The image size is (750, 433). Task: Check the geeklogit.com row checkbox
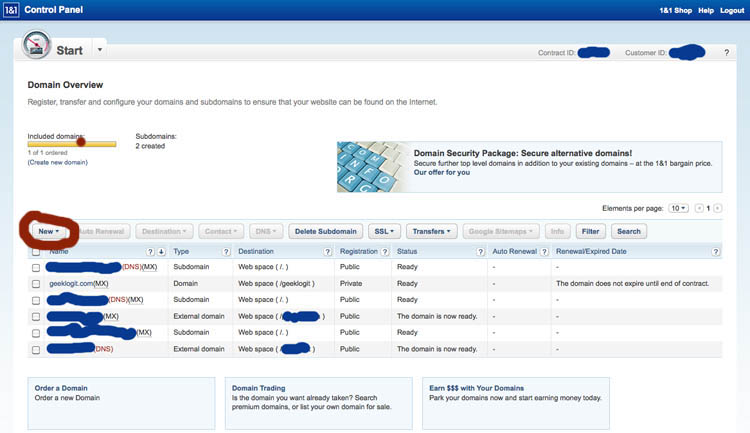36,284
